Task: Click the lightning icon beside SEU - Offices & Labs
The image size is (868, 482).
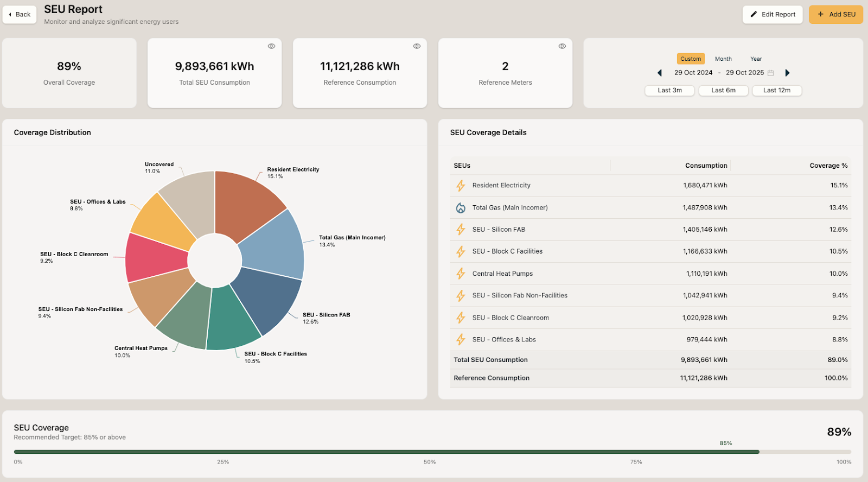Action: 461,340
